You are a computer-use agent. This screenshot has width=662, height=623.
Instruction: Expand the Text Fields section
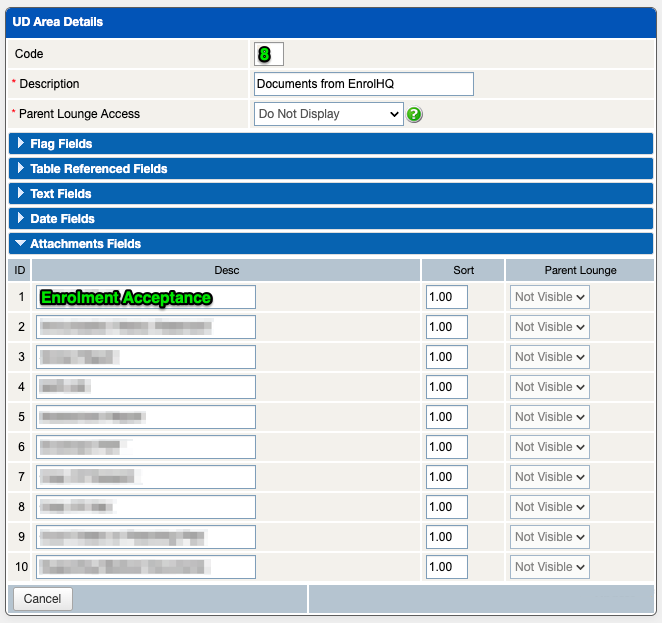point(60,194)
